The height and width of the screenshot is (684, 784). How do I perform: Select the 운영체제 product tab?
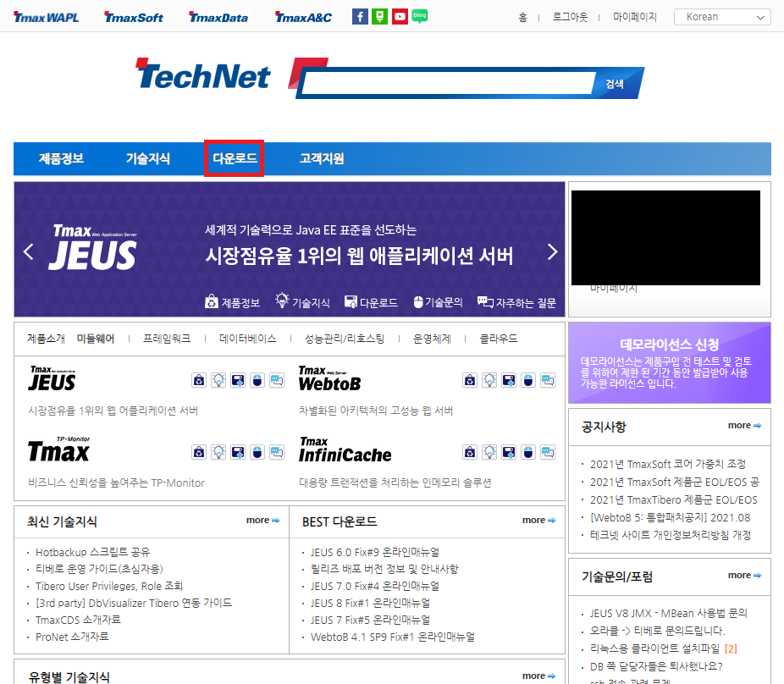432,339
